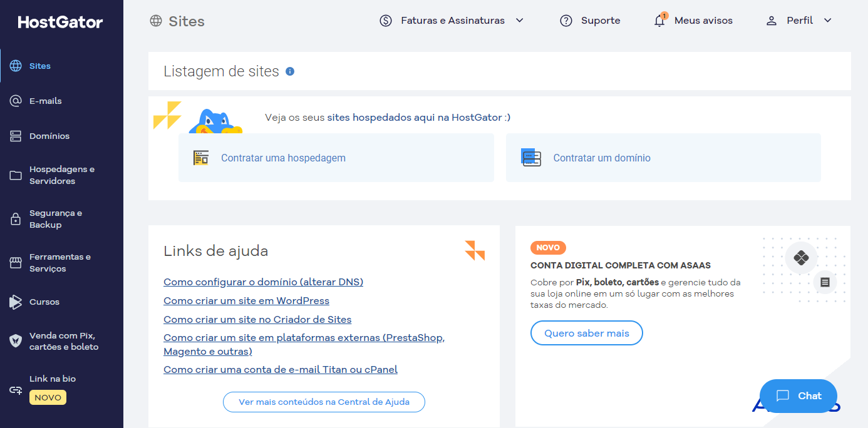This screenshot has width=868, height=428.
Task: Open link Como criar conta de e-mail Titan
Action: tap(281, 370)
